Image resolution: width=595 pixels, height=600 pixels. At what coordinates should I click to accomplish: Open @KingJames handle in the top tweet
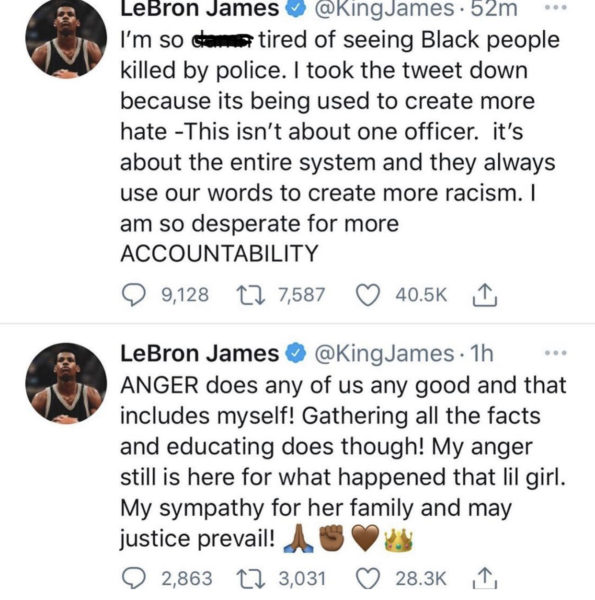pos(384,9)
